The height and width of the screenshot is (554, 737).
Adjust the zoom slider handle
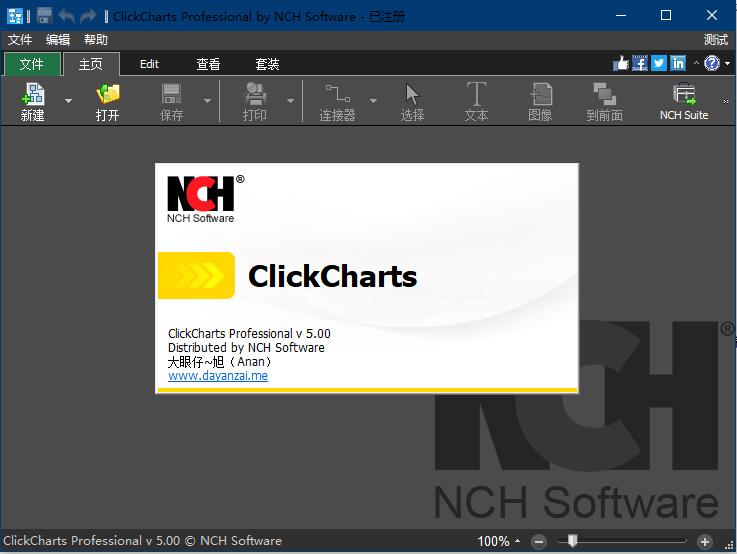pos(572,541)
